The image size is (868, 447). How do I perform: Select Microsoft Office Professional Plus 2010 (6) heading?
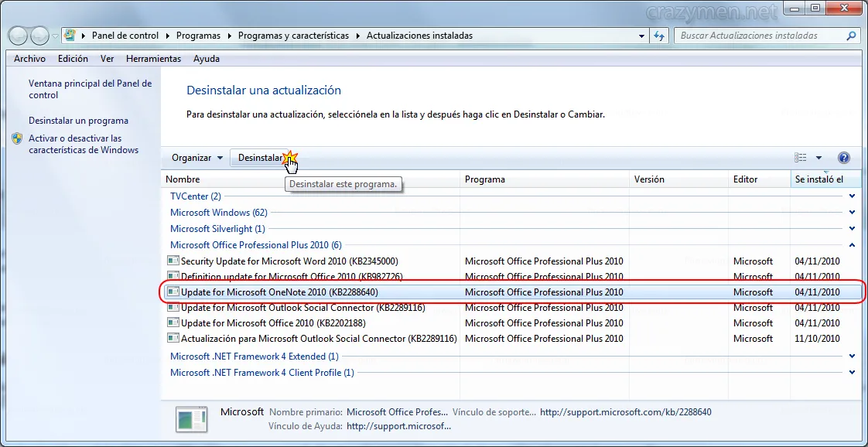click(256, 244)
